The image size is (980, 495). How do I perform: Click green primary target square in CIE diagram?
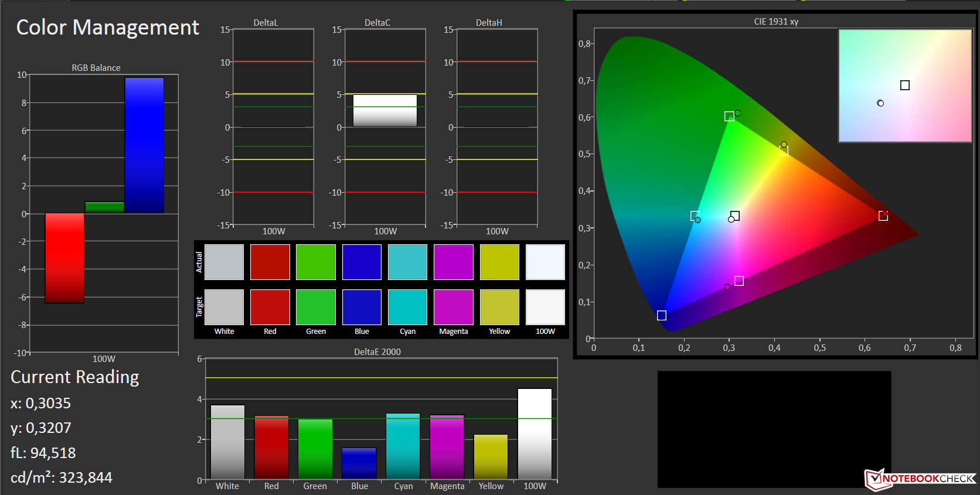(x=729, y=117)
